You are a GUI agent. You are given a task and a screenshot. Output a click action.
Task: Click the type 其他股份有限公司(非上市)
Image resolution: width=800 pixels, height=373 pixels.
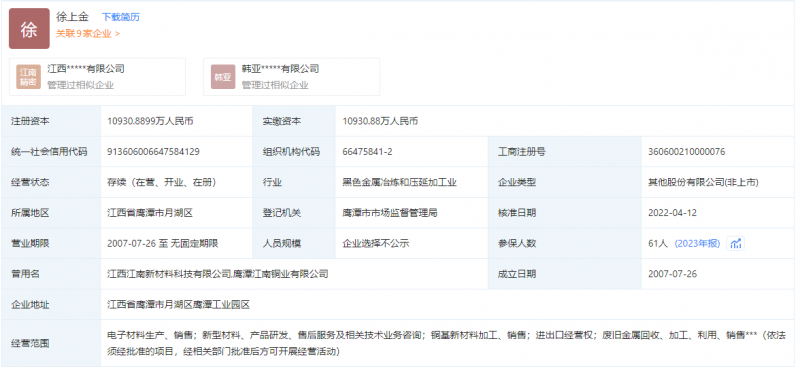(x=703, y=183)
